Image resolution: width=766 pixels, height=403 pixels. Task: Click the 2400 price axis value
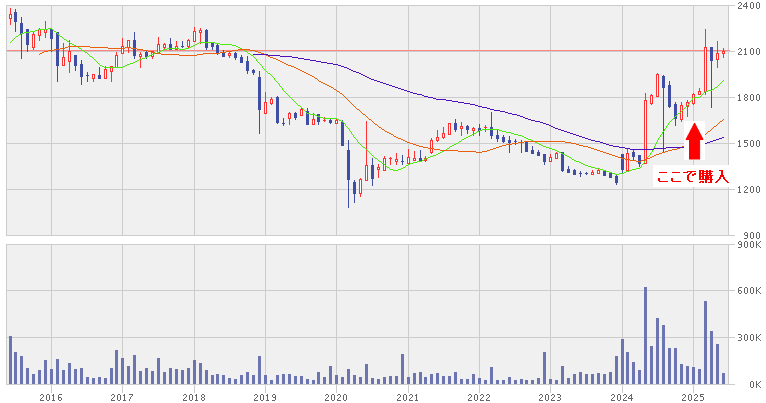[x=748, y=6]
